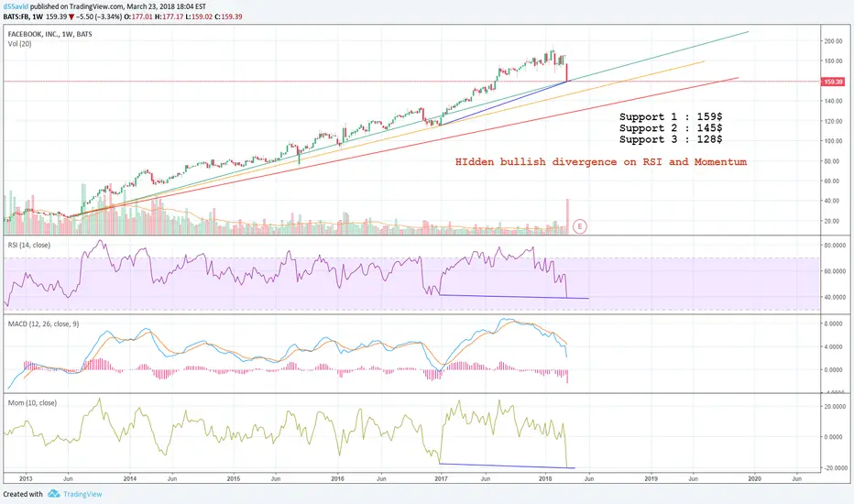854x504 pixels.
Task: Click the 2015 time axis label
Action: [x=234, y=479]
